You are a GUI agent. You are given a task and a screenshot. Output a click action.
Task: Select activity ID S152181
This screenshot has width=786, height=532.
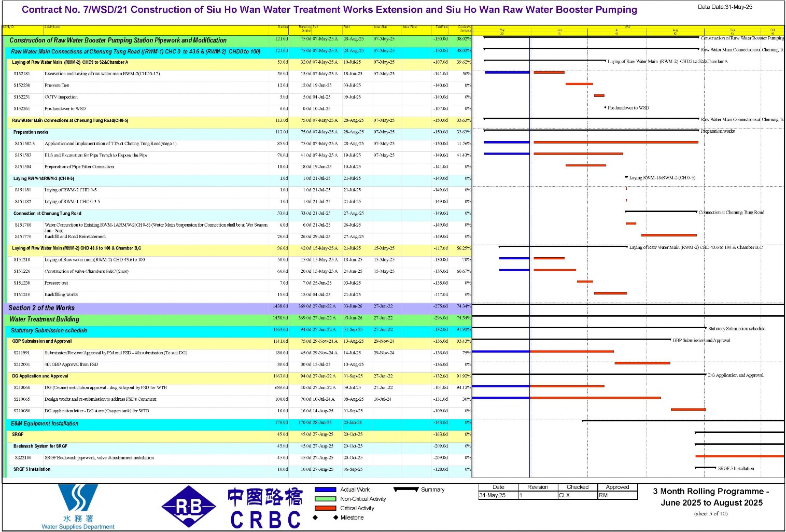(x=22, y=74)
